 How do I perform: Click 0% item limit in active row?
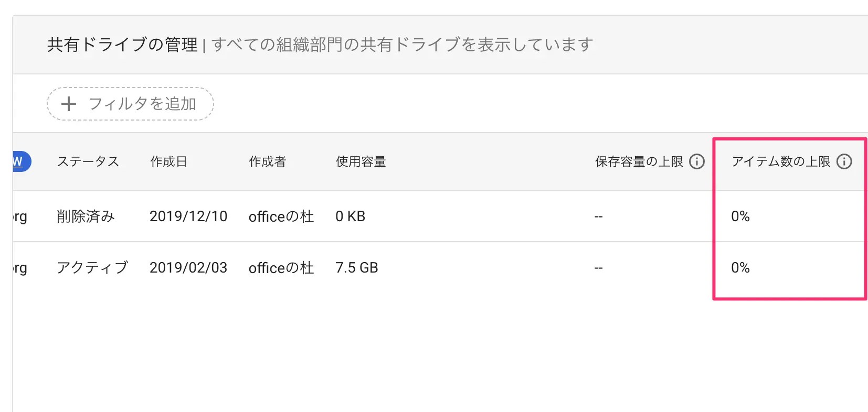tap(740, 267)
